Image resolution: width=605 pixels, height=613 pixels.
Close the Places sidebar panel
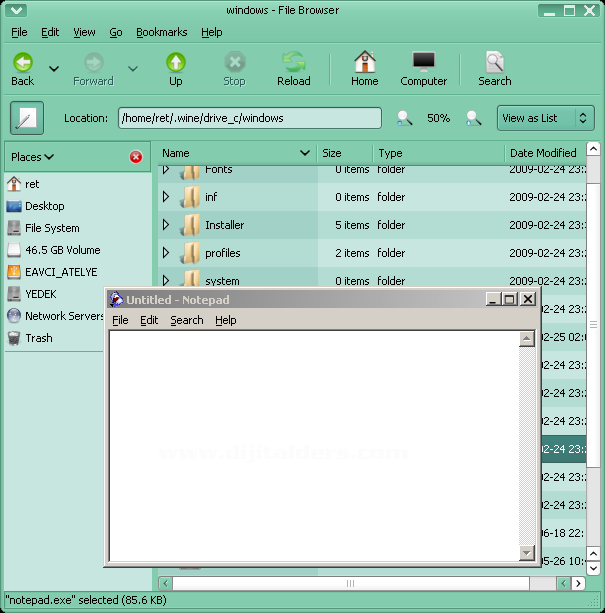click(x=136, y=157)
